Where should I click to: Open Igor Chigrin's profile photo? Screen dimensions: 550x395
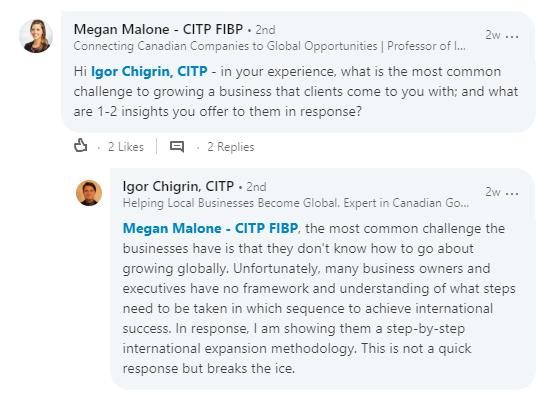click(89, 193)
